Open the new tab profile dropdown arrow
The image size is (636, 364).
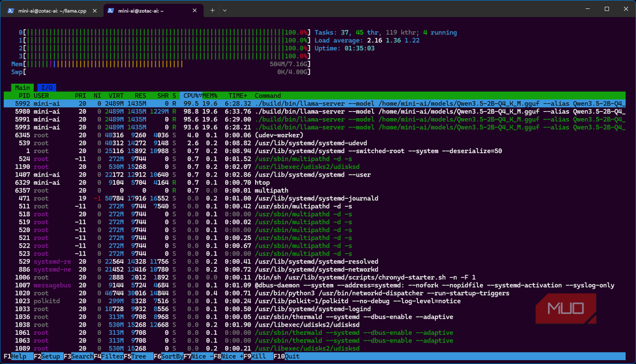pyautogui.click(x=225, y=11)
